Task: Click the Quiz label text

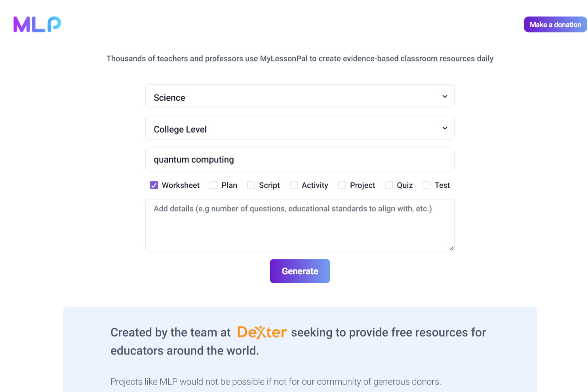Action: 405,185
